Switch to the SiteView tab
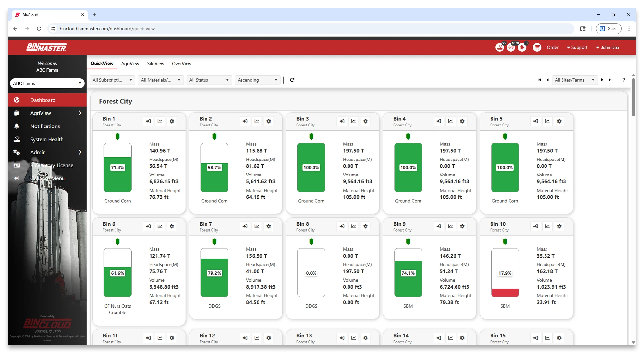The image size is (644, 353). 155,64
